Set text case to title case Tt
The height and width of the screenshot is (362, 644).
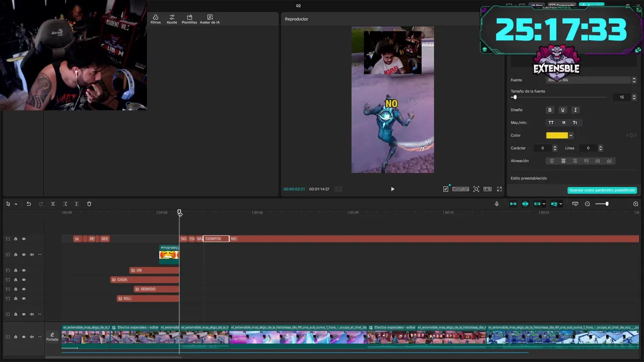tap(575, 123)
